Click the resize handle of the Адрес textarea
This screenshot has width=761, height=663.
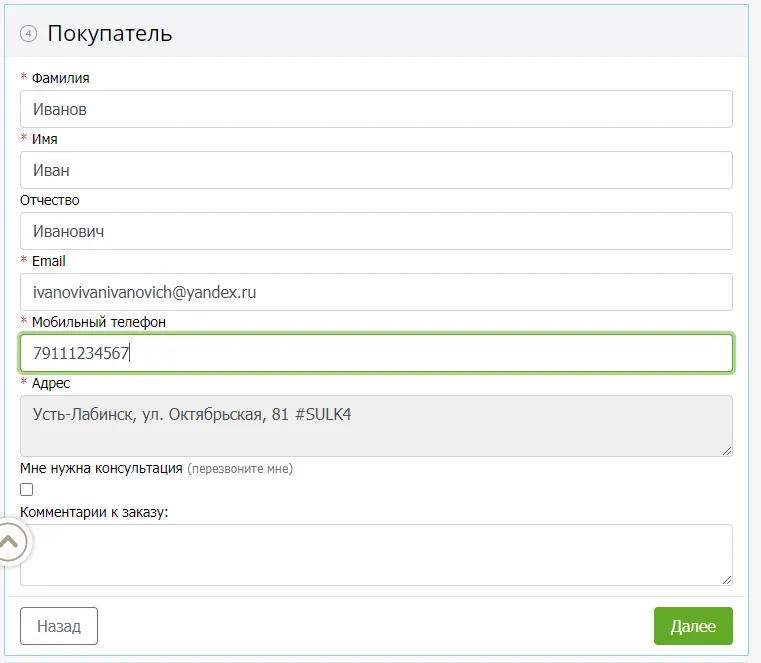pos(726,451)
